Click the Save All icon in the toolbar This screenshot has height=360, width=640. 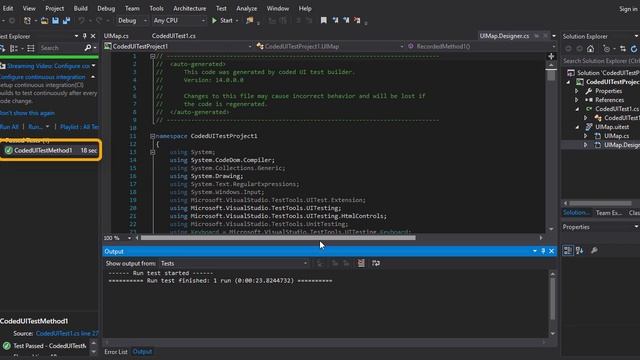click(x=66, y=20)
